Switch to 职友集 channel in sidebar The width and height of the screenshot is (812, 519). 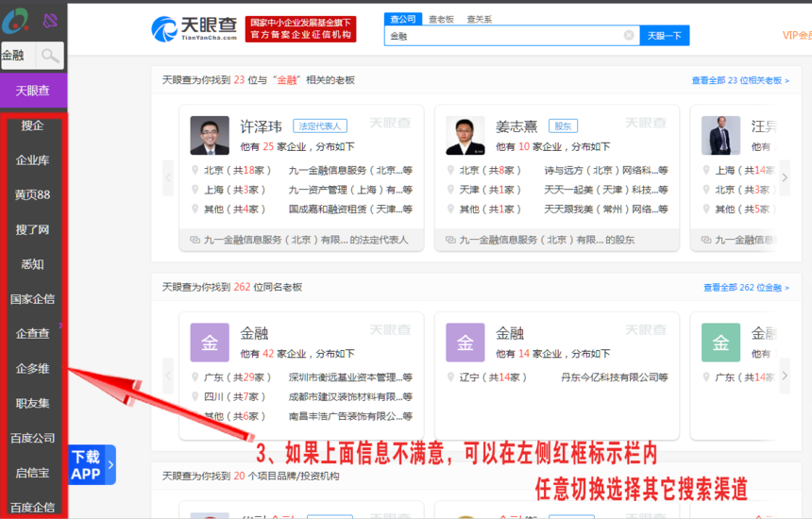(x=32, y=403)
